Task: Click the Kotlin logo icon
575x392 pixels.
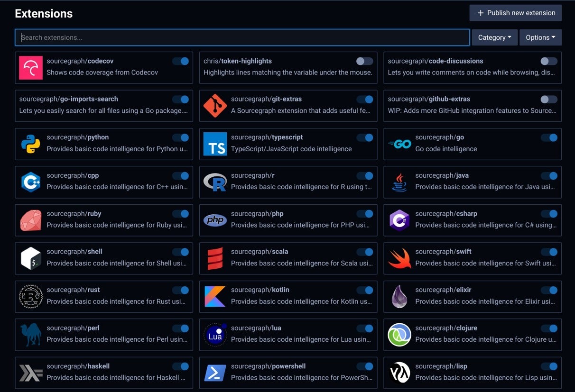Action: coord(215,297)
